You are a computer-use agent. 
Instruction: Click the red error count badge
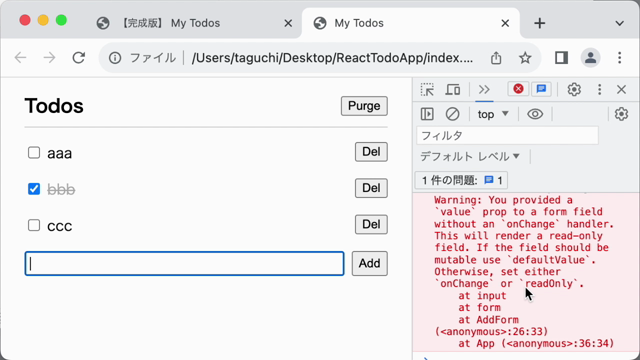pos(518,89)
